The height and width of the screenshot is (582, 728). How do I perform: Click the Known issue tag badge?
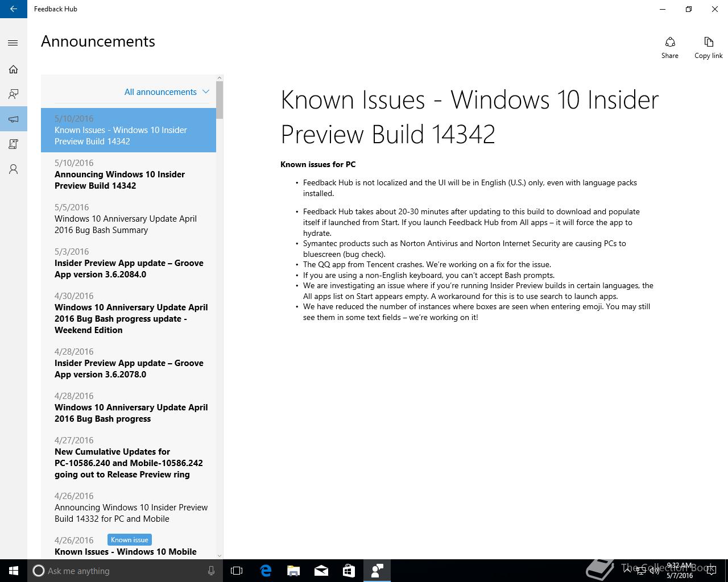click(x=129, y=540)
